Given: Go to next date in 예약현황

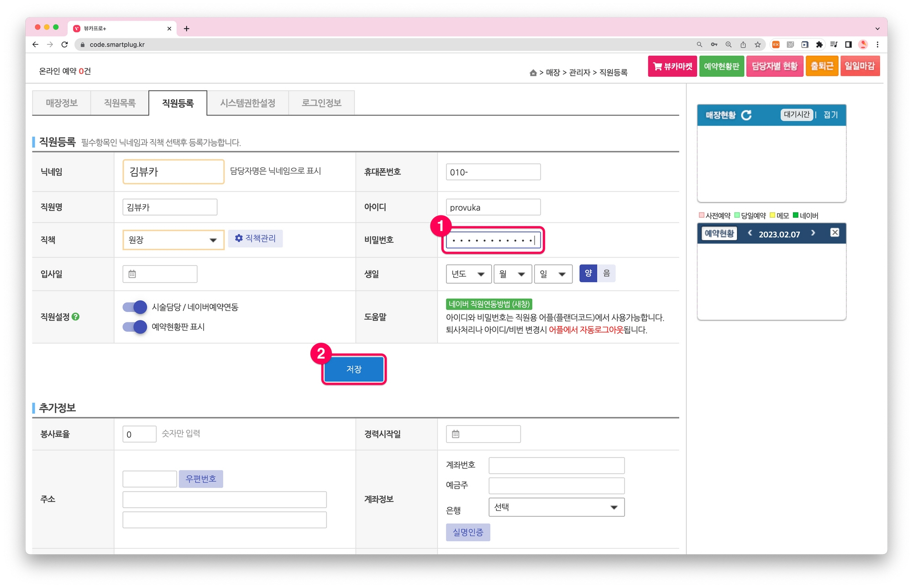Looking at the screenshot, I should (813, 233).
